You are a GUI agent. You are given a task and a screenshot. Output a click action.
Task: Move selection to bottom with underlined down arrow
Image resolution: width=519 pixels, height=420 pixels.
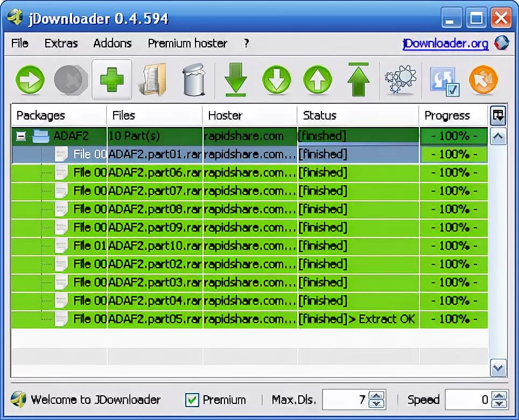235,80
